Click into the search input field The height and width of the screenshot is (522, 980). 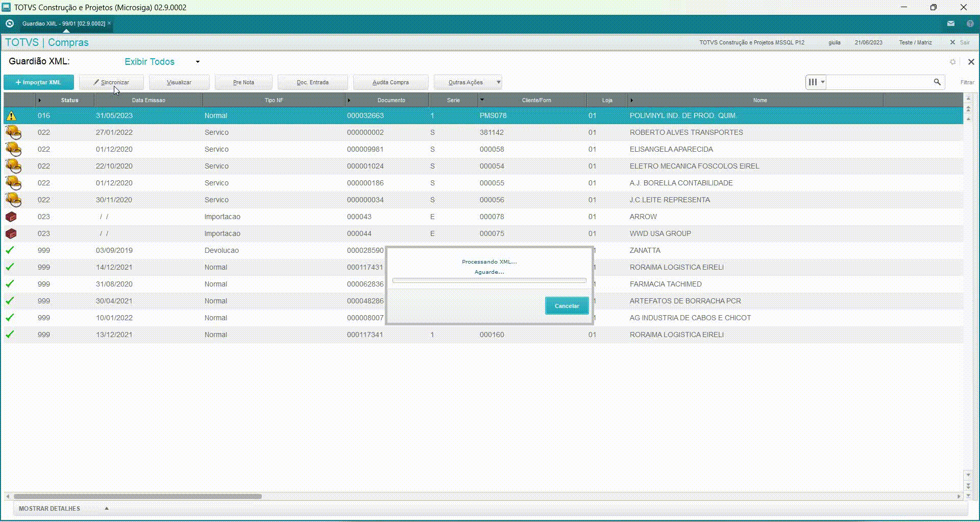(x=879, y=82)
